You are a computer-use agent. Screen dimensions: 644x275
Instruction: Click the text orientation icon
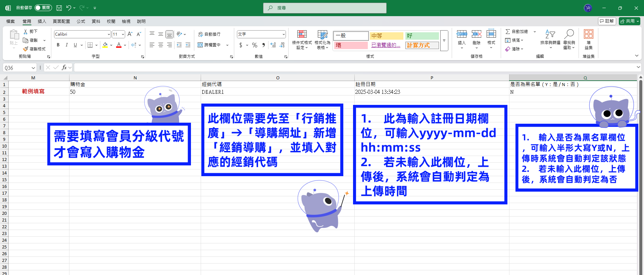click(x=180, y=34)
